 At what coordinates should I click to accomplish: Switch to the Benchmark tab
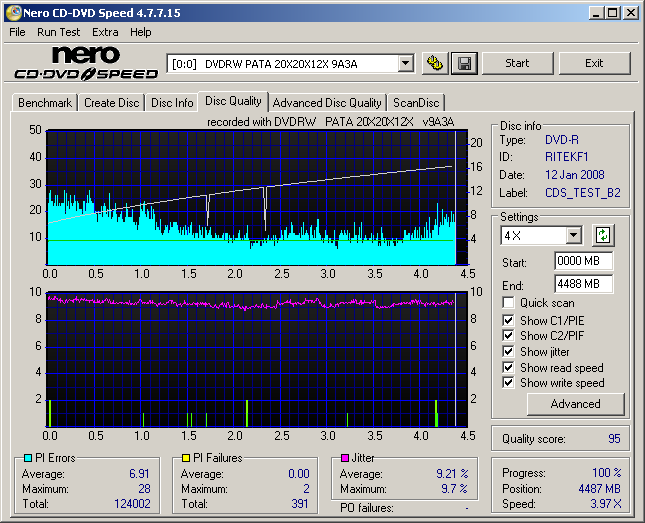pos(45,102)
